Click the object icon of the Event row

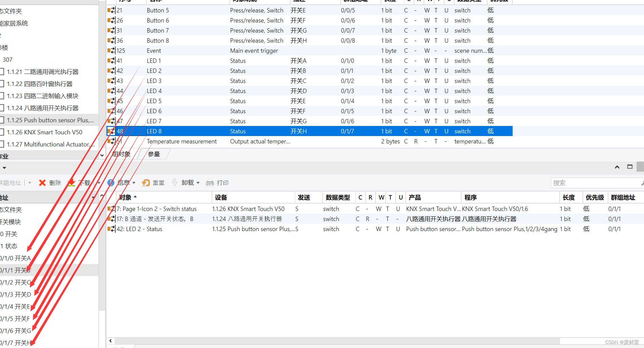click(111, 51)
